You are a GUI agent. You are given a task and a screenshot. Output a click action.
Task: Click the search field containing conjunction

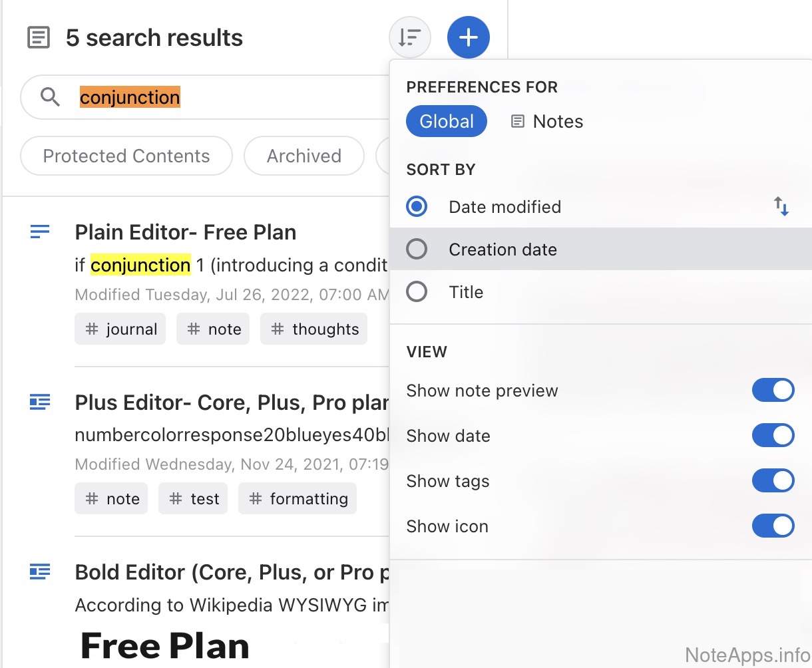[226, 97]
